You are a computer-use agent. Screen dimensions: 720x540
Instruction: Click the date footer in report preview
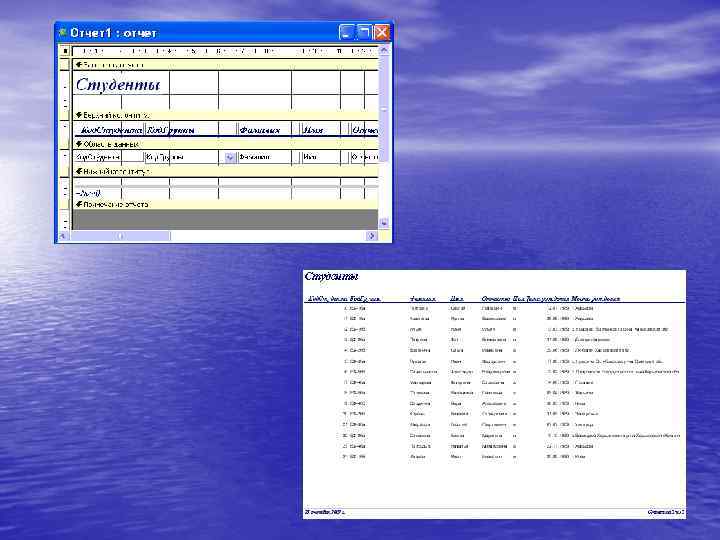pos(325,512)
